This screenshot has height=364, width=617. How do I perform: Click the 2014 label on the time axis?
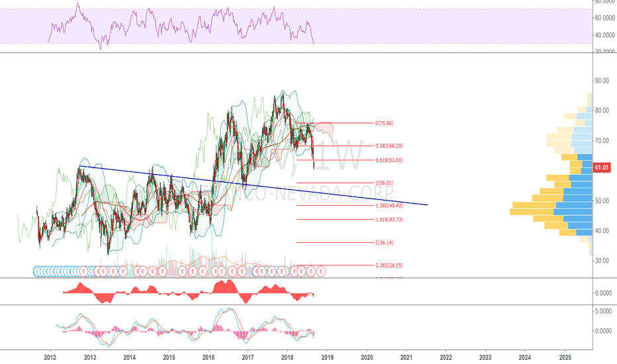(130, 357)
